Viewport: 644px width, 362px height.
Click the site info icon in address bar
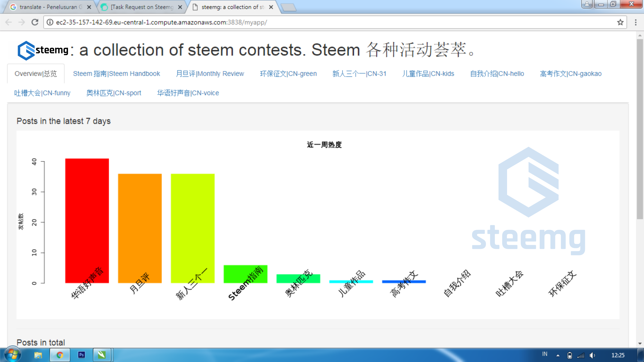click(50, 22)
